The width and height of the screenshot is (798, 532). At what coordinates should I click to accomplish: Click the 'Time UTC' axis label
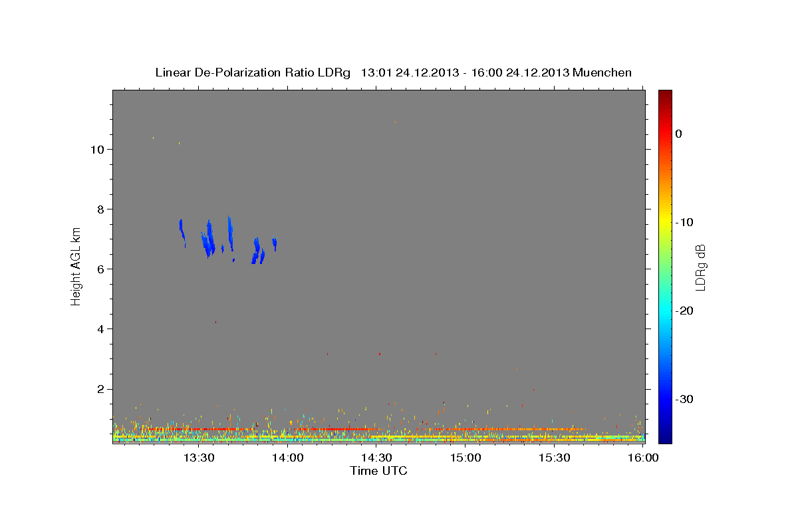pyautogui.click(x=378, y=471)
